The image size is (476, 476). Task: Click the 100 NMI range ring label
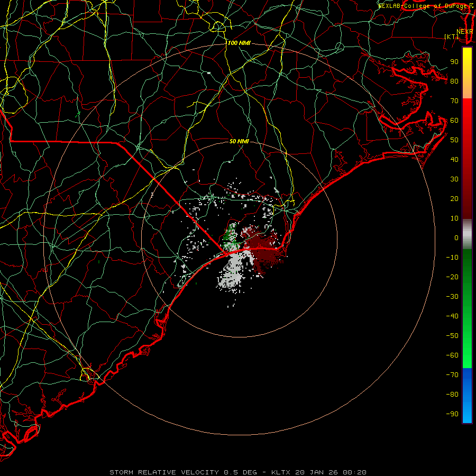click(239, 43)
